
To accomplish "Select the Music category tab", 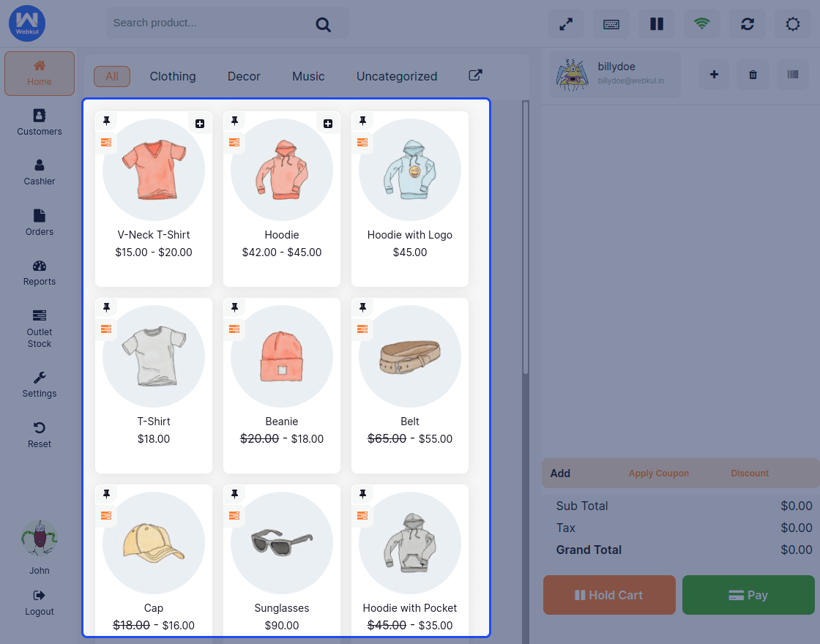I will click(x=307, y=75).
